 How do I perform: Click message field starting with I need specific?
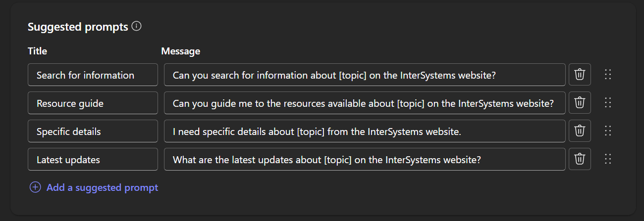click(364, 131)
